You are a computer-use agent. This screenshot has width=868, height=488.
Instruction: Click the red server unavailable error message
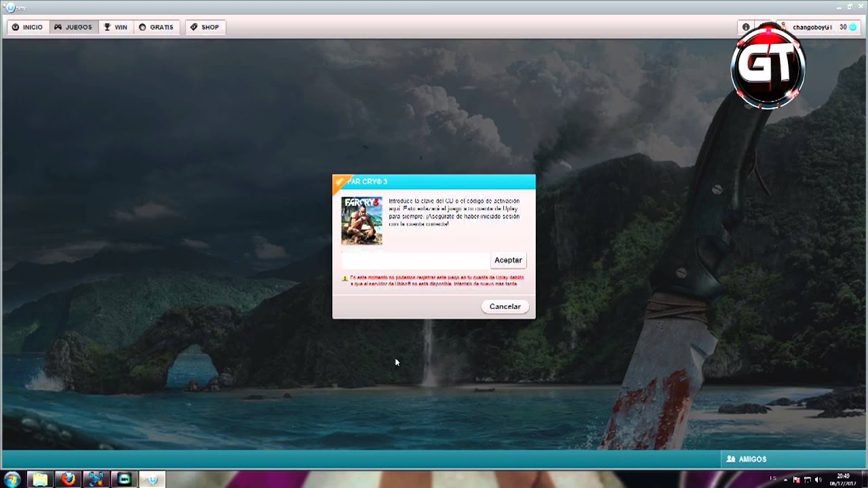437,281
